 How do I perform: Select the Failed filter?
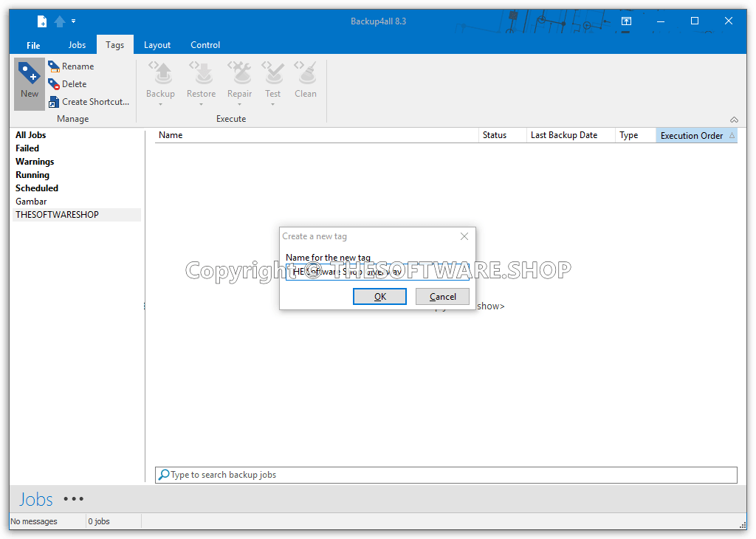[27, 148]
